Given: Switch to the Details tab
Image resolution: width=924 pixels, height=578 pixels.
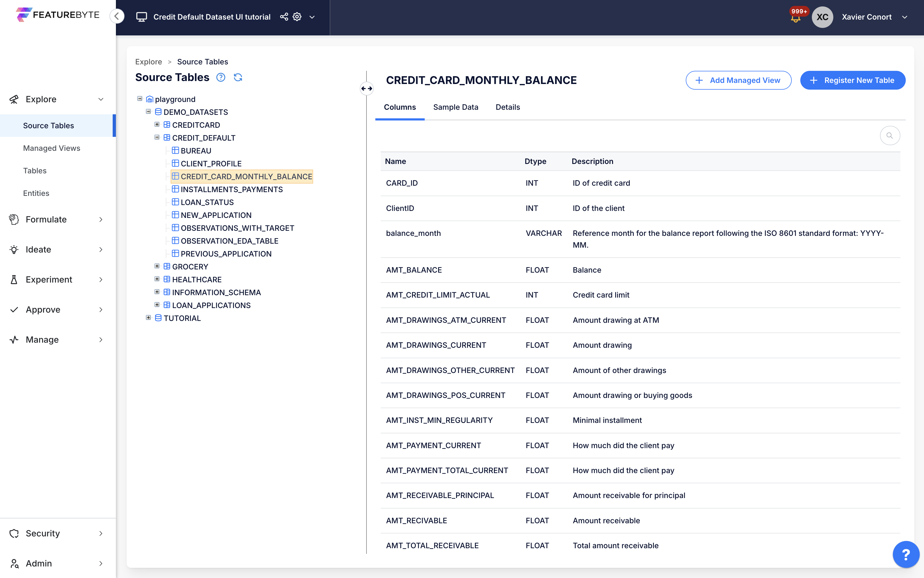Looking at the screenshot, I should pos(507,107).
